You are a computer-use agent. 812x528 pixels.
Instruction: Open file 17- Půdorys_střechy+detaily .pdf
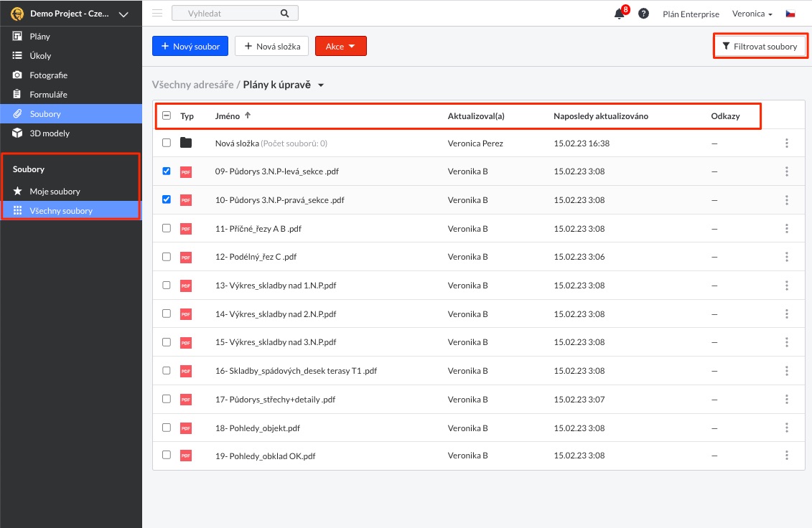point(275,399)
